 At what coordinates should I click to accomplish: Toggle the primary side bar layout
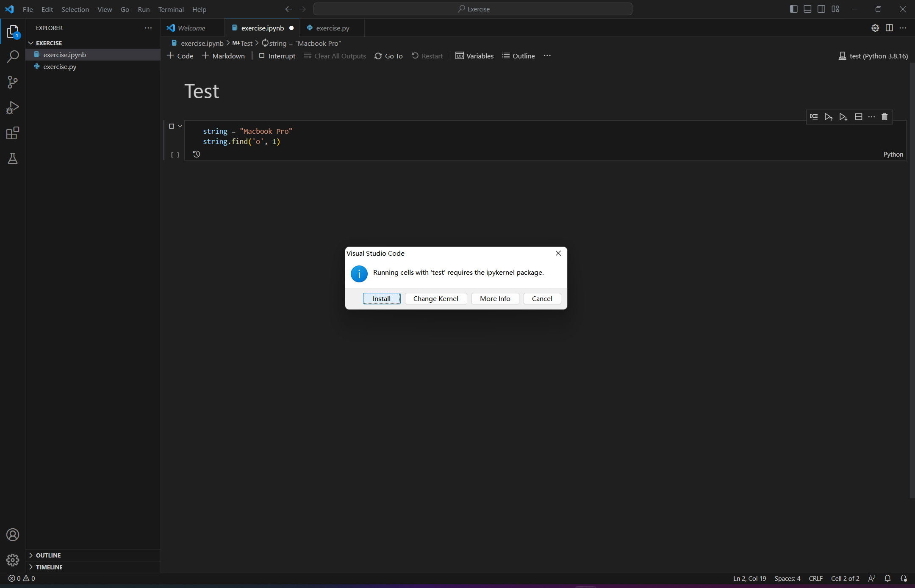[794, 9]
